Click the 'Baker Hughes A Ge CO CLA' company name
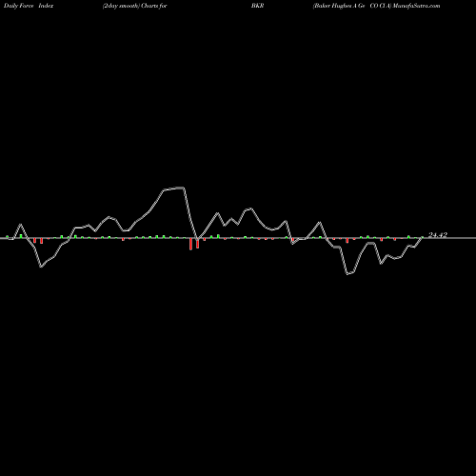476x476 pixels. pyautogui.click(x=352, y=6)
